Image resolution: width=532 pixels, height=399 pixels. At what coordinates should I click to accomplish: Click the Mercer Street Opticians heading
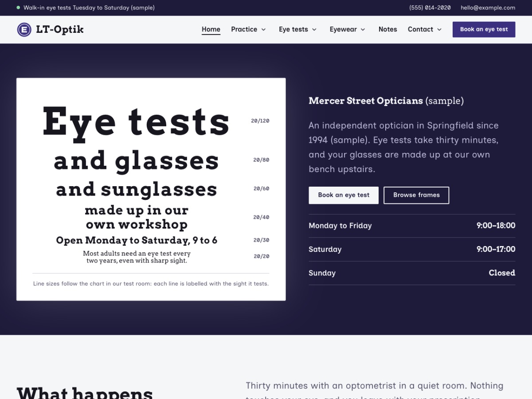pyautogui.click(x=386, y=101)
